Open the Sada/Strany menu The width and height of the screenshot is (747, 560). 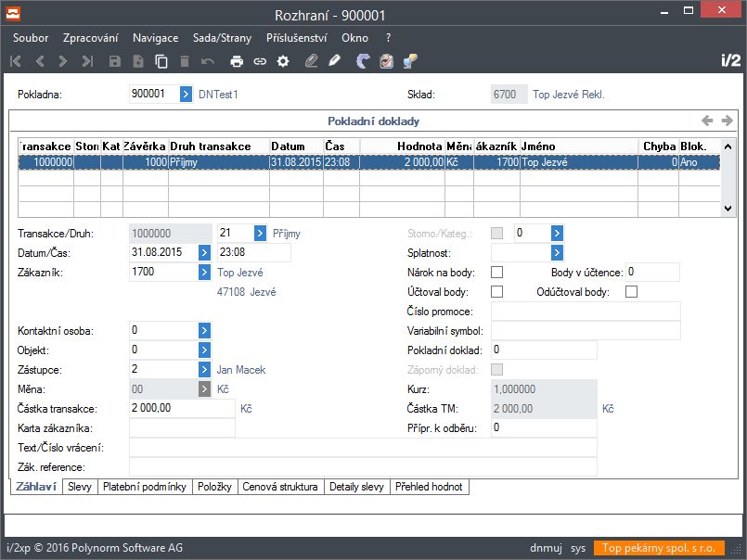[x=222, y=38]
